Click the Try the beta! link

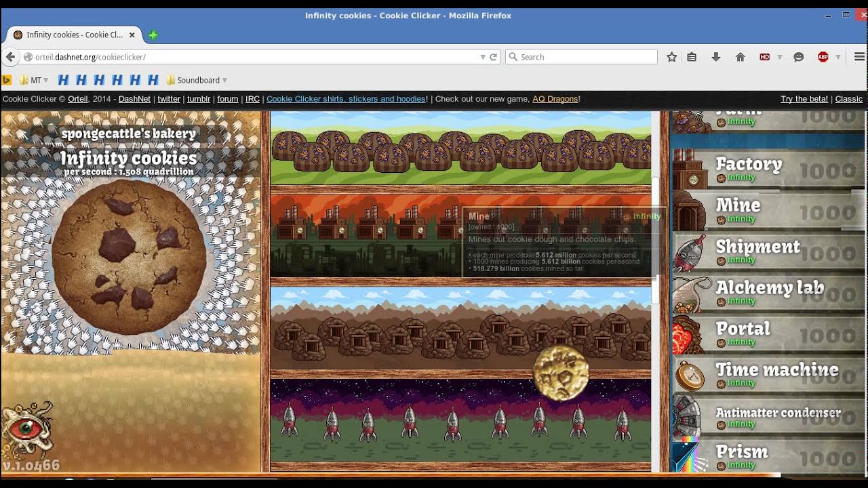(804, 99)
